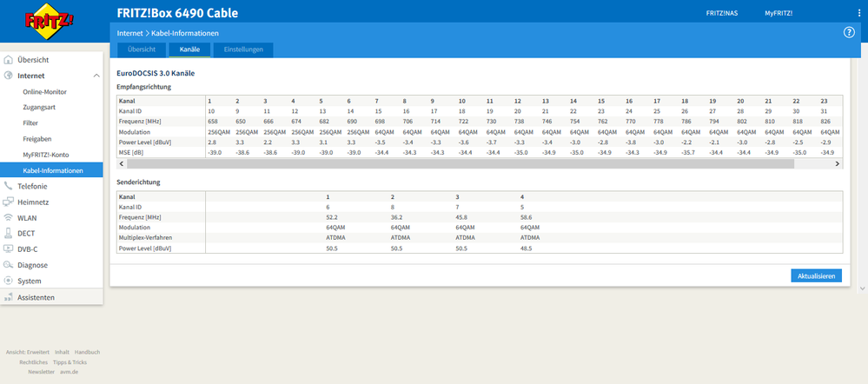Open the avm.de footer link
The image size is (868, 384).
coord(69,372)
